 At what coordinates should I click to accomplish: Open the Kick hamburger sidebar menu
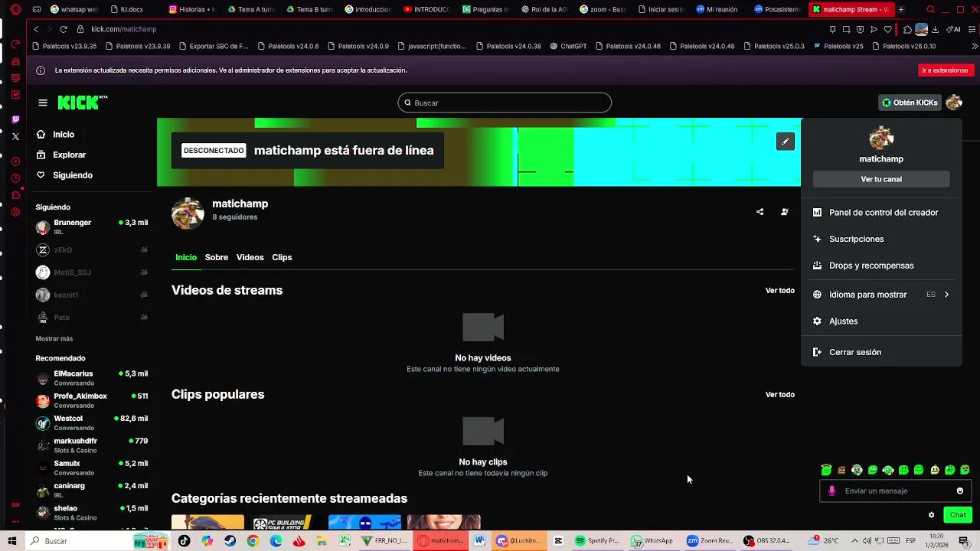pyautogui.click(x=43, y=103)
